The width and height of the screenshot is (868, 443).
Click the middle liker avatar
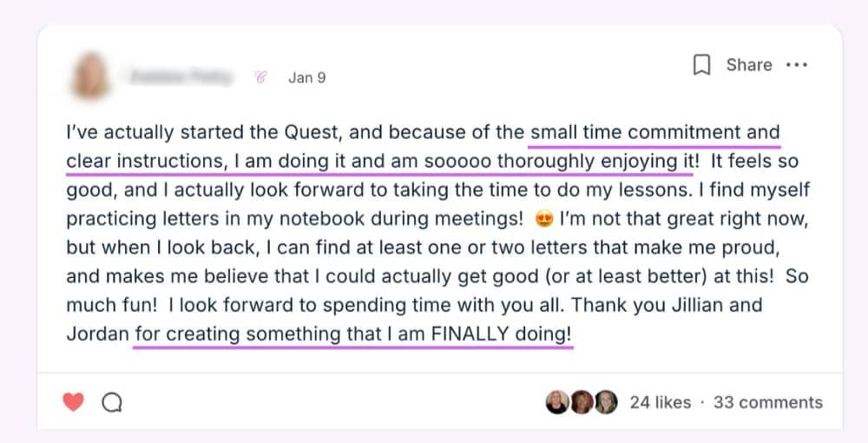582,401
